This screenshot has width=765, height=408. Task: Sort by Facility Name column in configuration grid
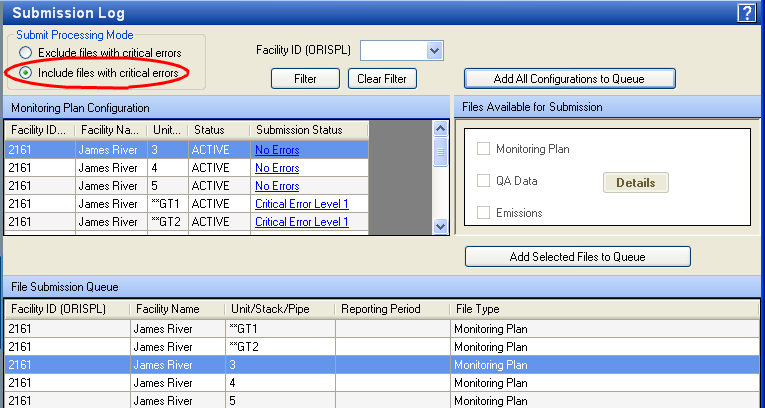[x=111, y=130]
